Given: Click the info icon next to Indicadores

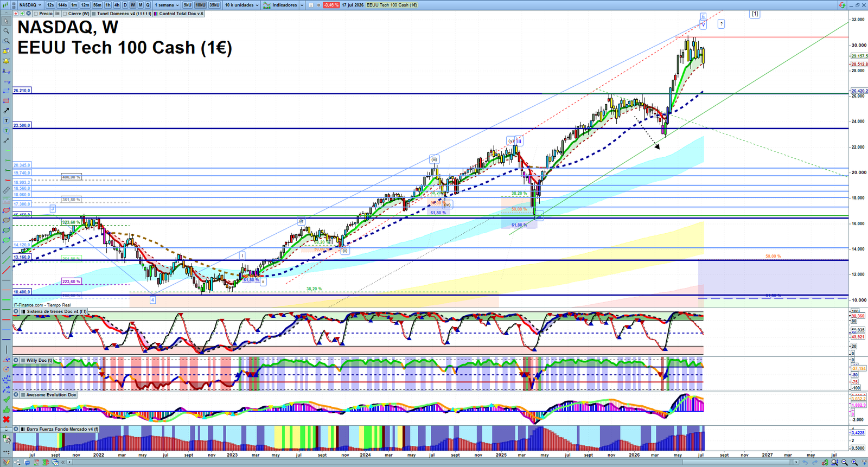Looking at the screenshot, I should 311,5.
